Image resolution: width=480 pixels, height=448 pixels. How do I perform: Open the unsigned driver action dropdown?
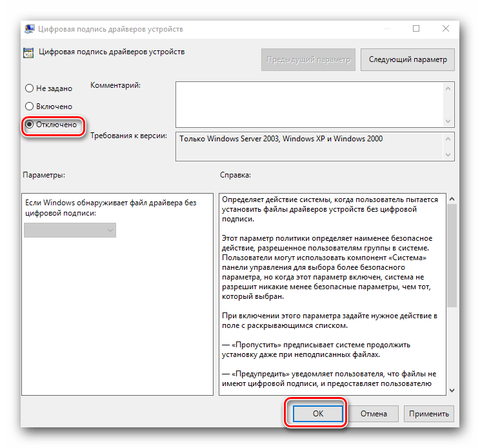point(70,230)
